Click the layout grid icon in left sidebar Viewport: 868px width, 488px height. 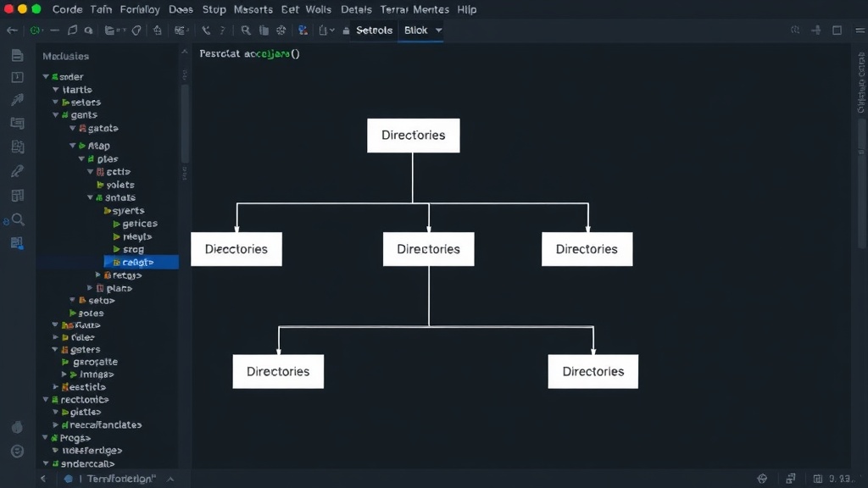tap(17, 196)
